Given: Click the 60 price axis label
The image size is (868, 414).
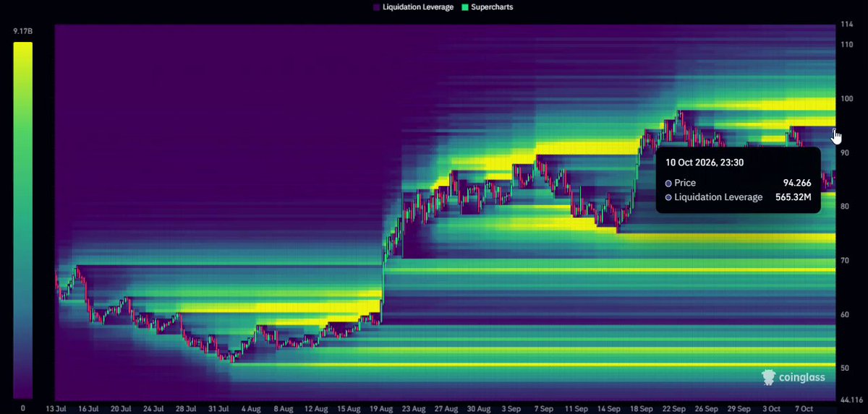Looking at the screenshot, I should pyautogui.click(x=846, y=314).
